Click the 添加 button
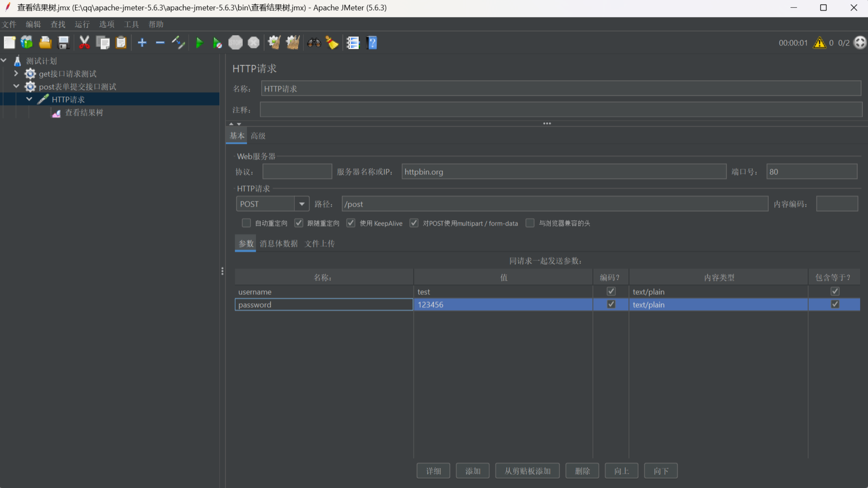 472,471
